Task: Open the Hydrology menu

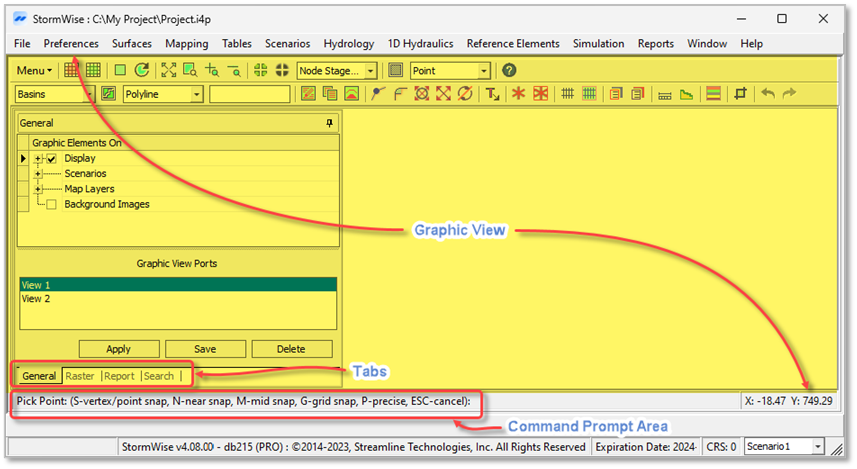Action: 349,44
